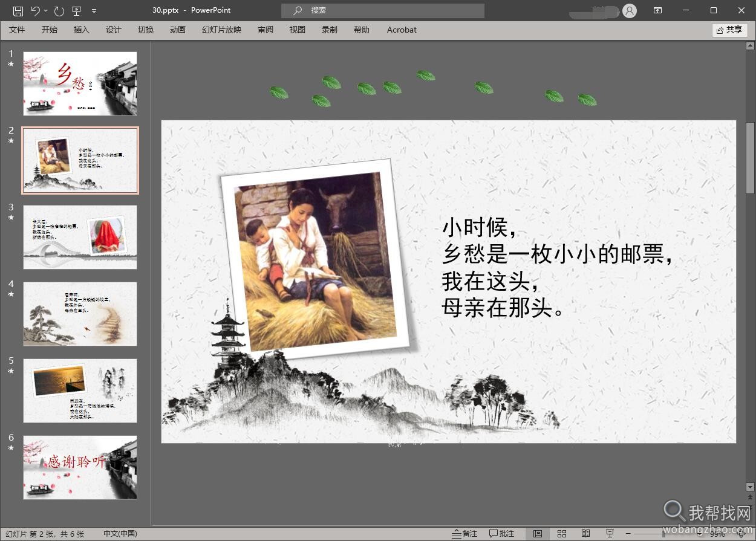756x541 pixels.
Task: Click the 中文(中国) language indicator
Action: [x=120, y=534]
